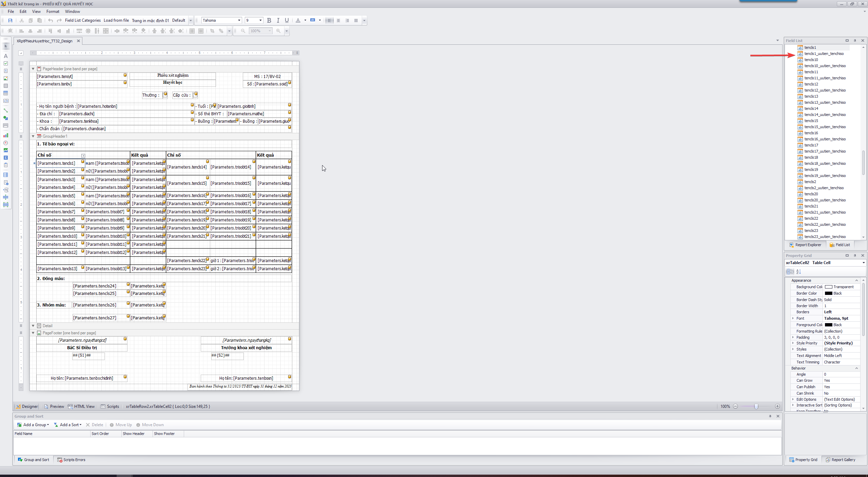
Task: Switch to the Preview tab
Action: [x=54, y=406]
